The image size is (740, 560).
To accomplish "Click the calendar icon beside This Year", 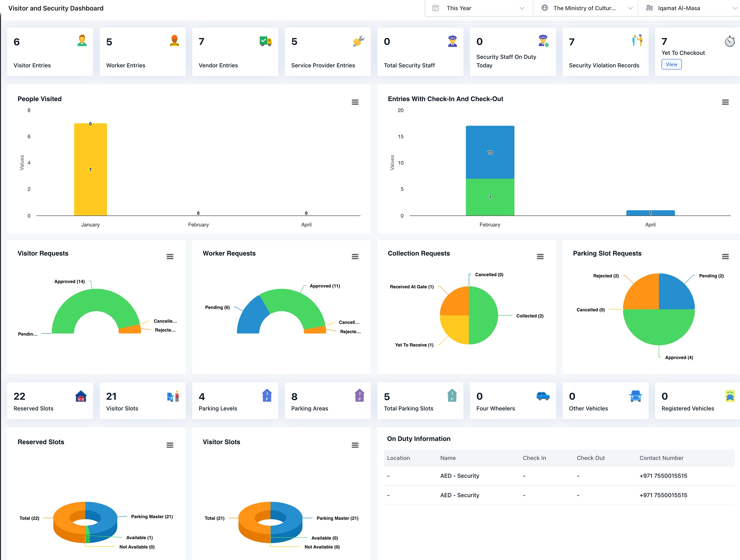I will click(436, 8).
